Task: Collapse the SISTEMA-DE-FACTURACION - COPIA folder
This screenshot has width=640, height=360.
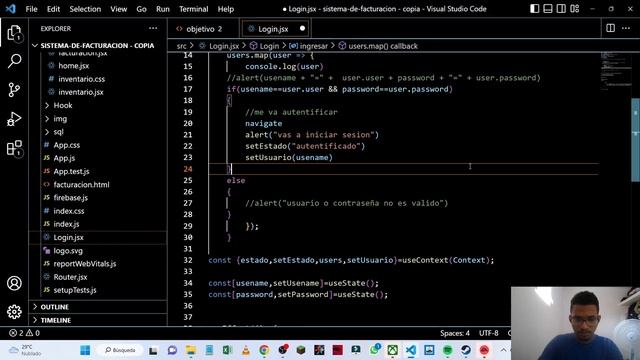Action: coord(98,45)
